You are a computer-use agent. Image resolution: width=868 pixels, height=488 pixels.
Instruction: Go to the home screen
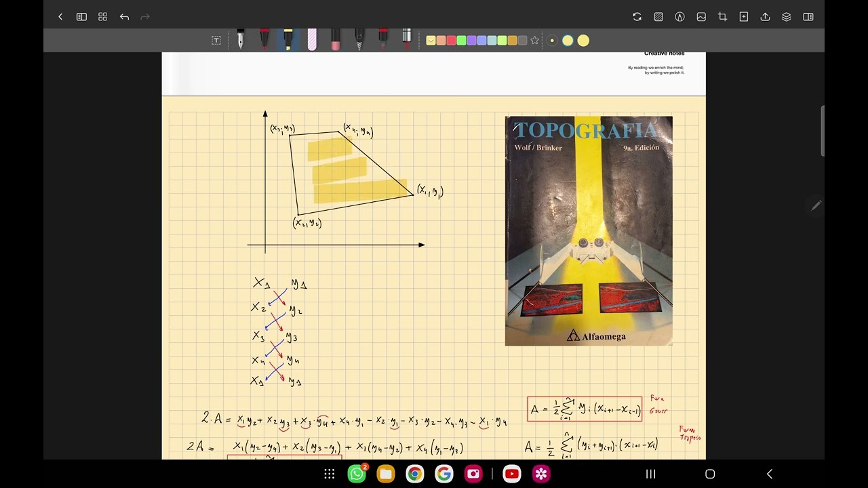[x=710, y=474]
